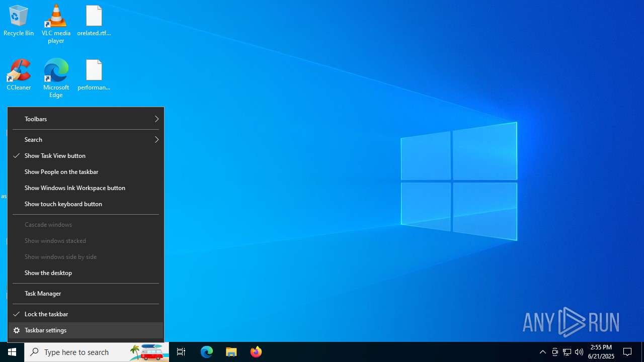Choose Show the desktop menu entry
The image size is (644, 362).
pos(86,273)
